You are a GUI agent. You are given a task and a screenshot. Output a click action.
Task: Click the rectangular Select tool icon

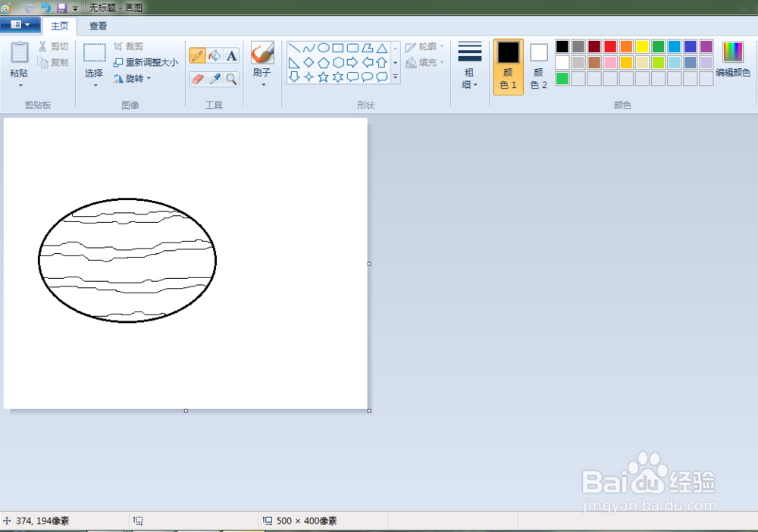tap(94, 52)
